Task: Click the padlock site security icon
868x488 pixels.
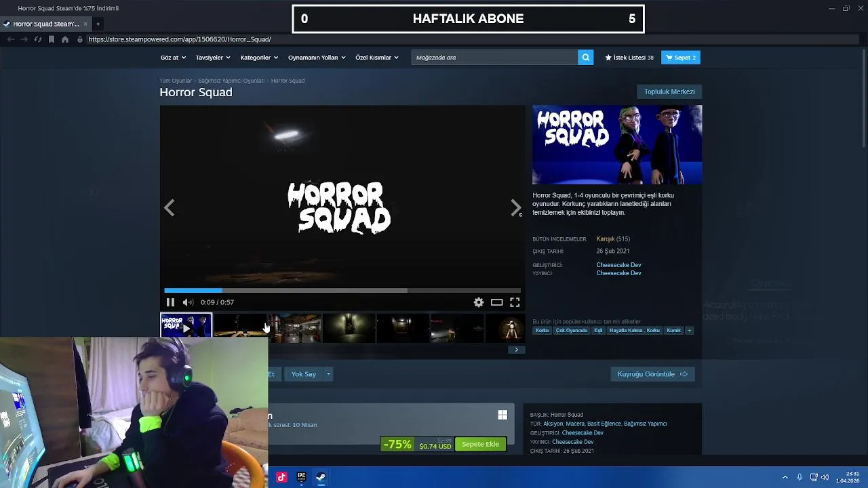Action: (80, 39)
